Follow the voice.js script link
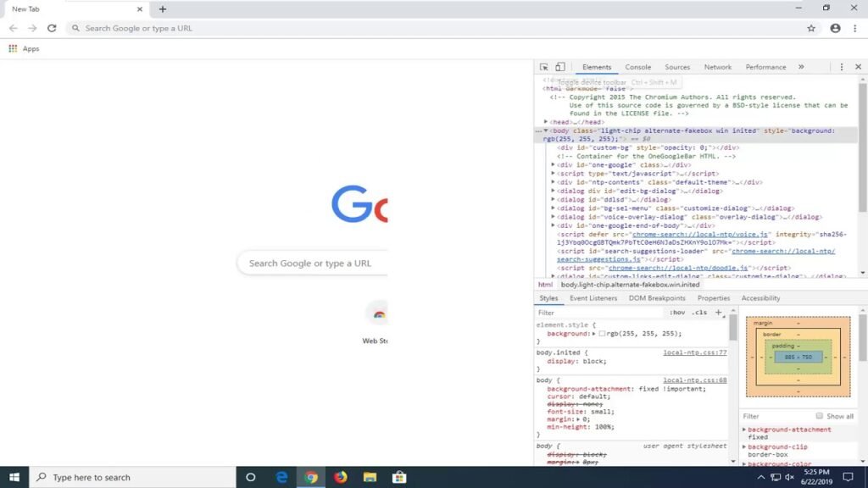The image size is (868, 488). coord(699,234)
